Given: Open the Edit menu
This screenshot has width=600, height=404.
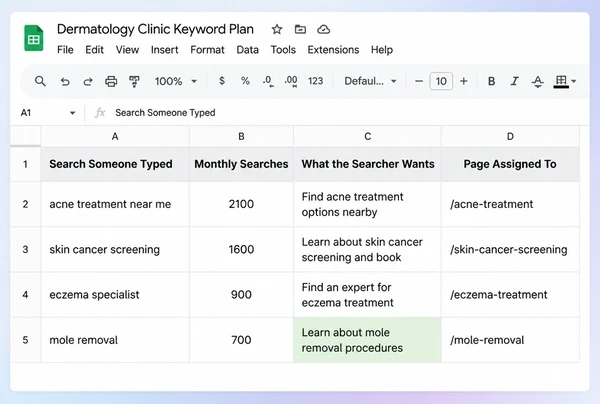Looking at the screenshot, I should [x=94, y=50].
